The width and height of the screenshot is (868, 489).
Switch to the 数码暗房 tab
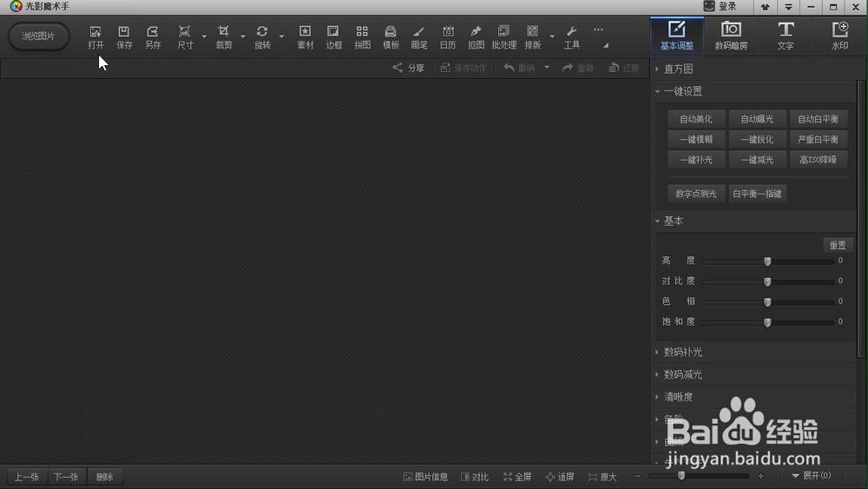pos(731,36)
